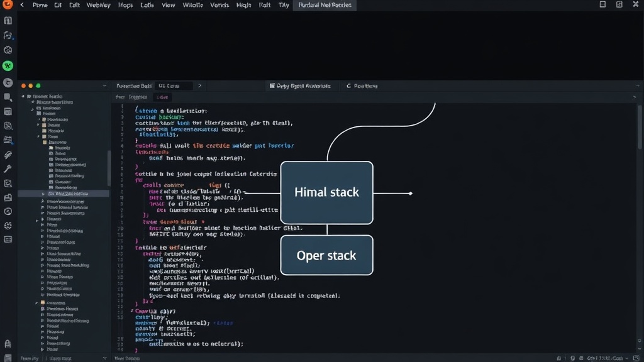Click the square window icon in title bar

click(x=602, y=4)
